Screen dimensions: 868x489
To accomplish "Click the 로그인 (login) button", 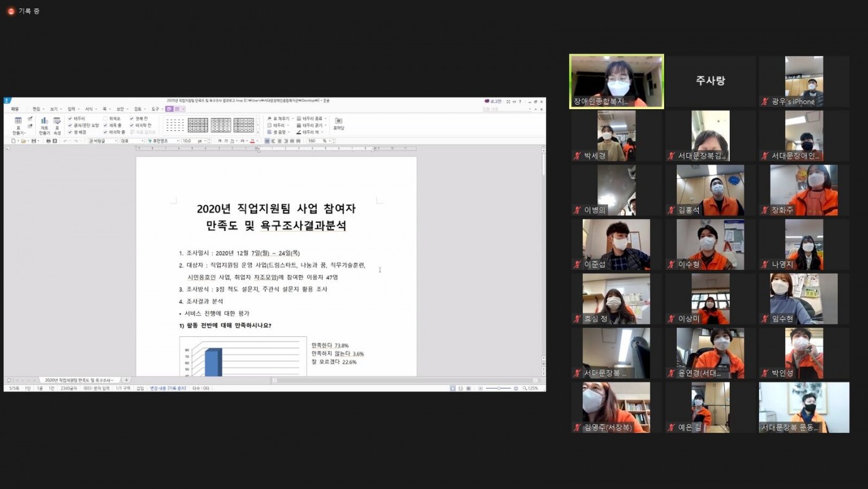I will coord(493,101).
